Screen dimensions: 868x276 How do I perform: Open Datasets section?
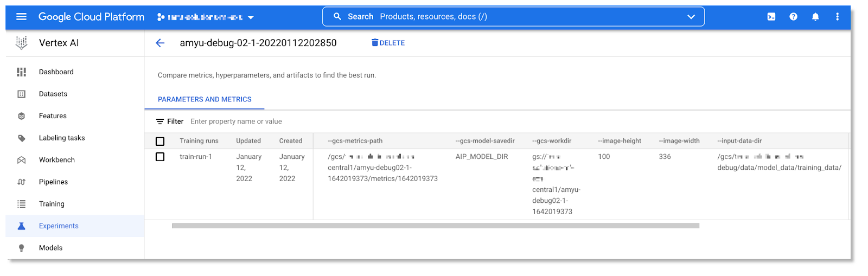(x=53, y=94)
